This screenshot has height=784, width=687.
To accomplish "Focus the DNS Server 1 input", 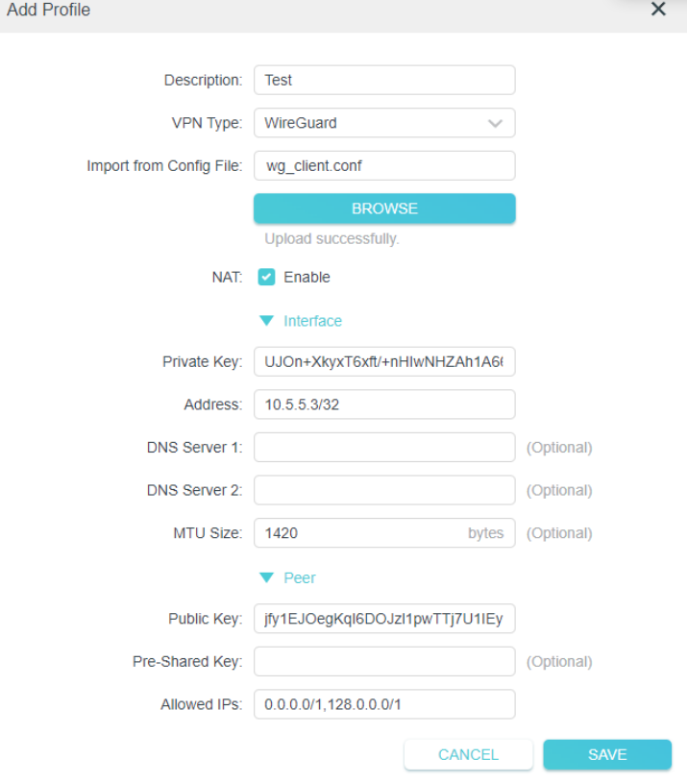I will 384,447.
